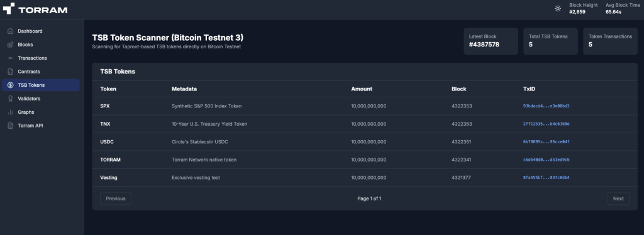Open the Vesting TxID 8fa555bf...837c0db4

[x=546, y=178]
